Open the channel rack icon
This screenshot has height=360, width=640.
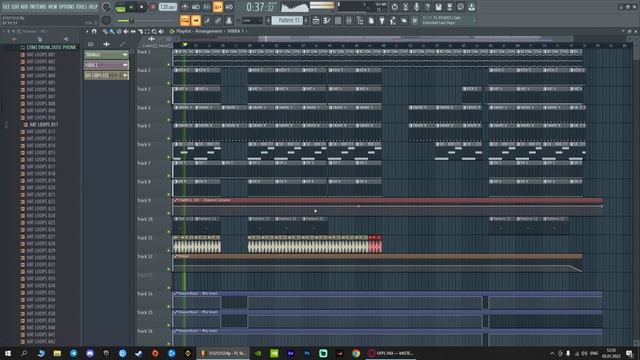[x=338, y=20]
